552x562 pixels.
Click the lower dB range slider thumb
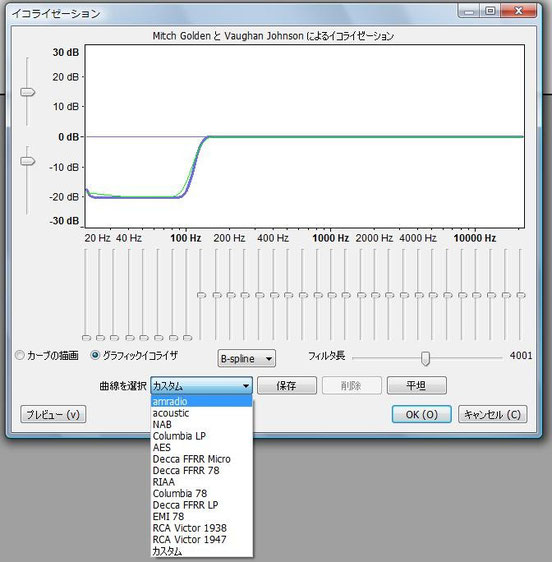pyautogui.click(x=28, y=161)
